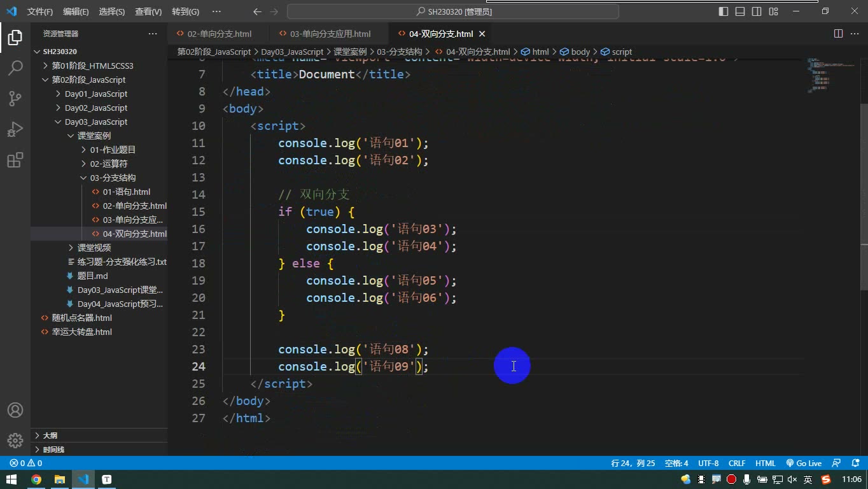This screenshot has height=489, width=868.
Task: Open the Accounts menu icon
Action: pos(15,410)
